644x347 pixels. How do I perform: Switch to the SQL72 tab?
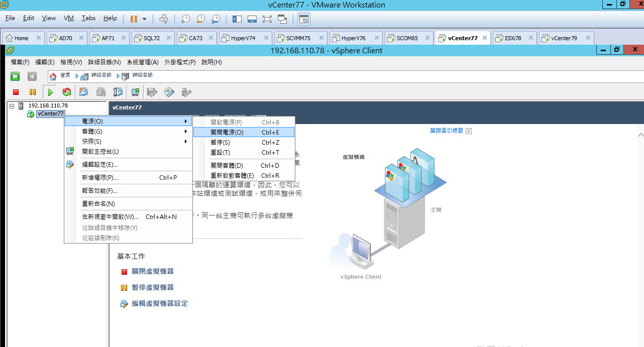click(152, 38)
